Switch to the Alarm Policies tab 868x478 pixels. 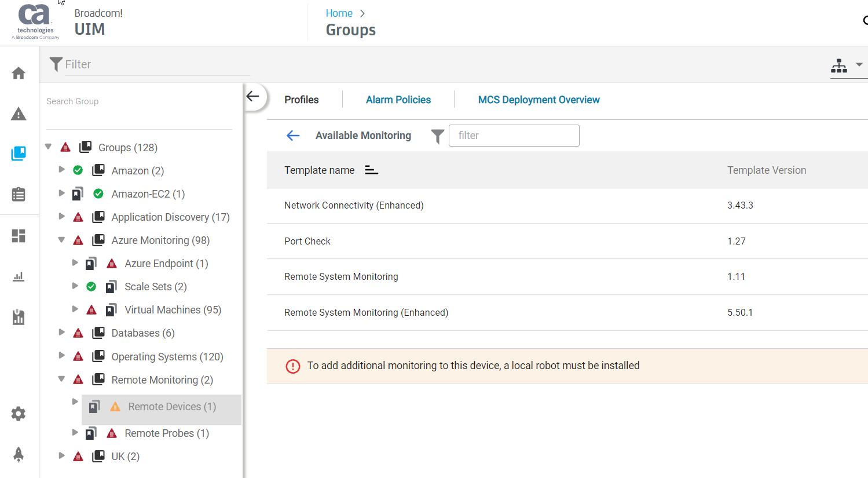[398, 99]
